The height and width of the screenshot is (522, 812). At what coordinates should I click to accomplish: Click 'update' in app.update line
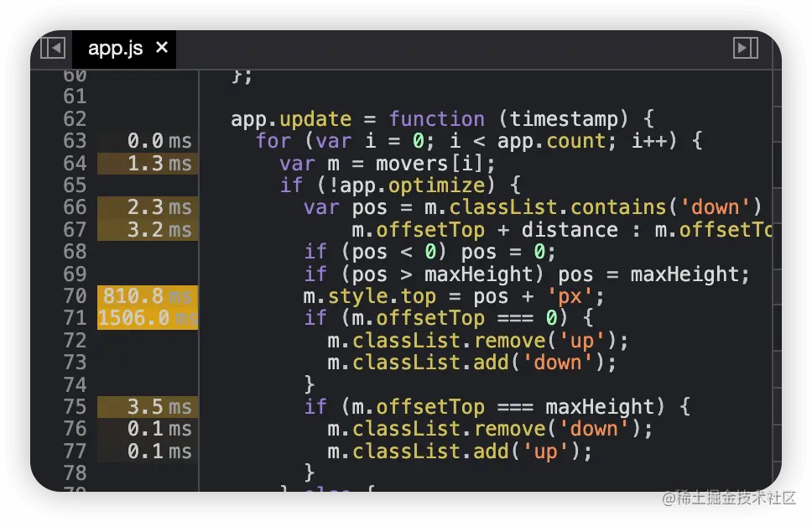(315, 119)
